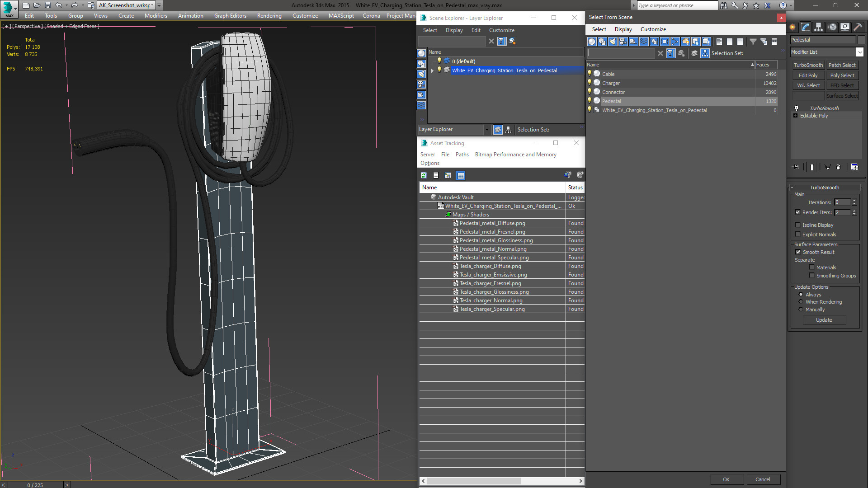Expand the Editable Poly stack entry
The image size is (868, 488).
796,116
